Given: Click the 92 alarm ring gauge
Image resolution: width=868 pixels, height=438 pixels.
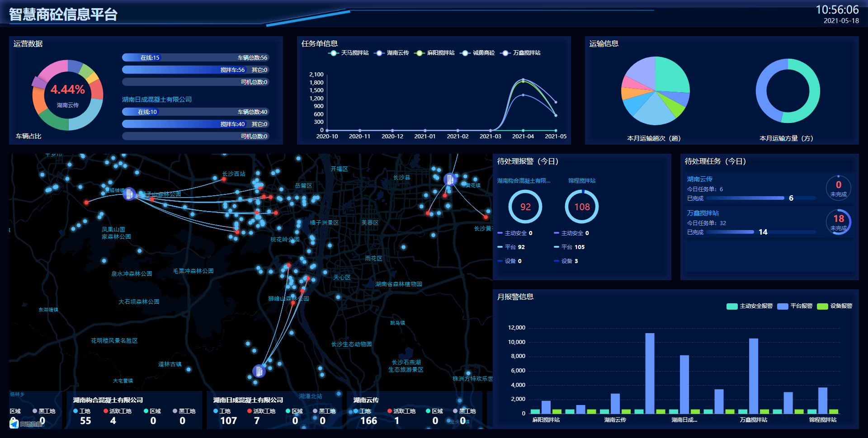Looking at the screenshot, I should [x=525, y=207].
